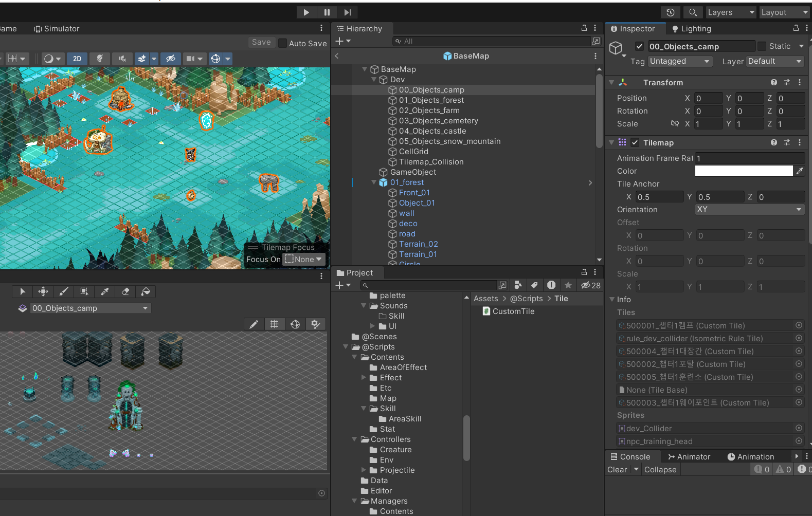Viewport: 812px width, 516px height.
Task: Toggle scene lighting icon
Action: [100, 59]
